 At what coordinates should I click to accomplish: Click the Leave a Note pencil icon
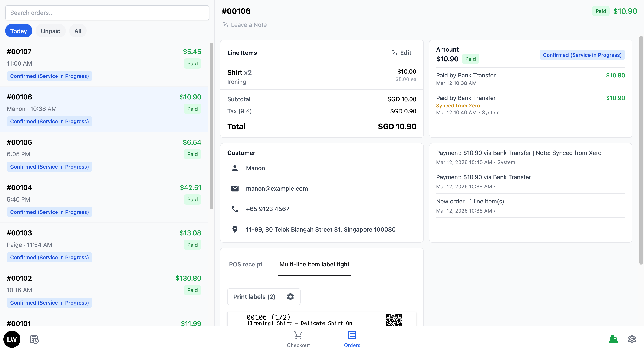pos(225,25)
